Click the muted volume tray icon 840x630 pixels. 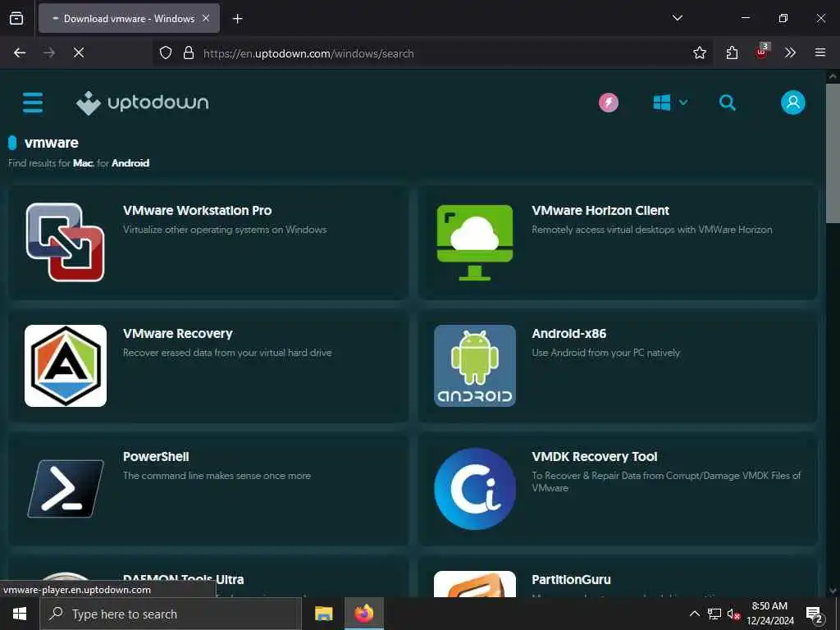733,614
